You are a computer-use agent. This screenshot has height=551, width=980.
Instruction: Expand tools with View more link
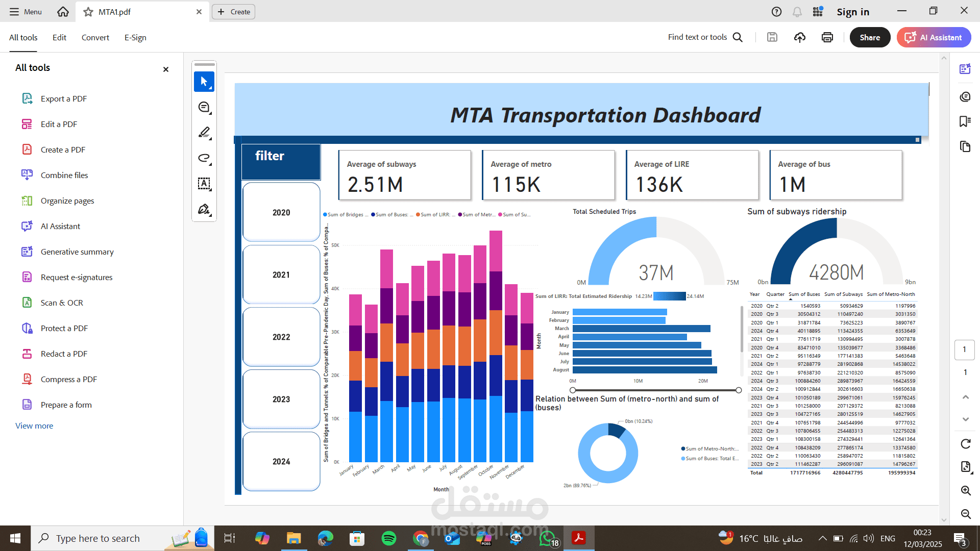(x=34, y=425)
